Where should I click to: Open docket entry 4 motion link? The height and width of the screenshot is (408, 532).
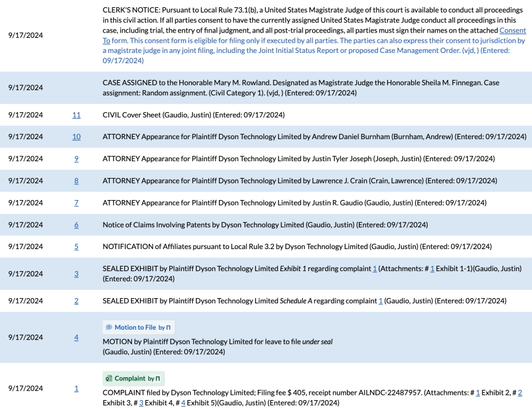(76, 337)
